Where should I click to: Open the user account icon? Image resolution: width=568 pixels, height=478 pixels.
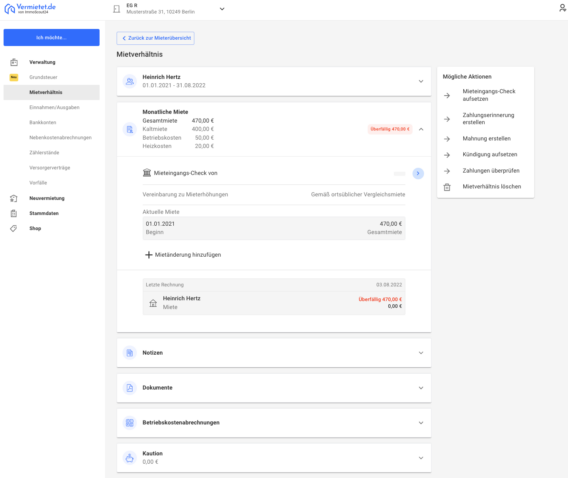tap(563, 8)
